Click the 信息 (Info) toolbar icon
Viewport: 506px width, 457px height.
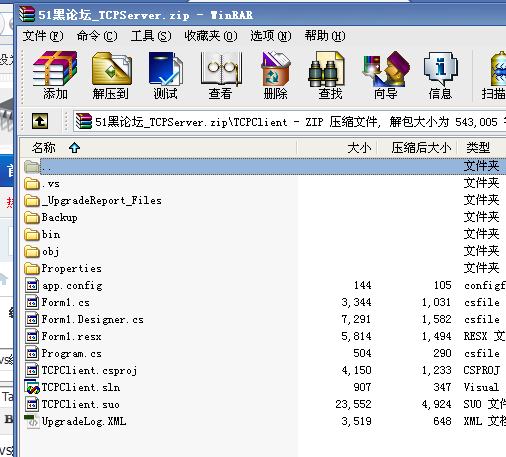coord(440,75)
